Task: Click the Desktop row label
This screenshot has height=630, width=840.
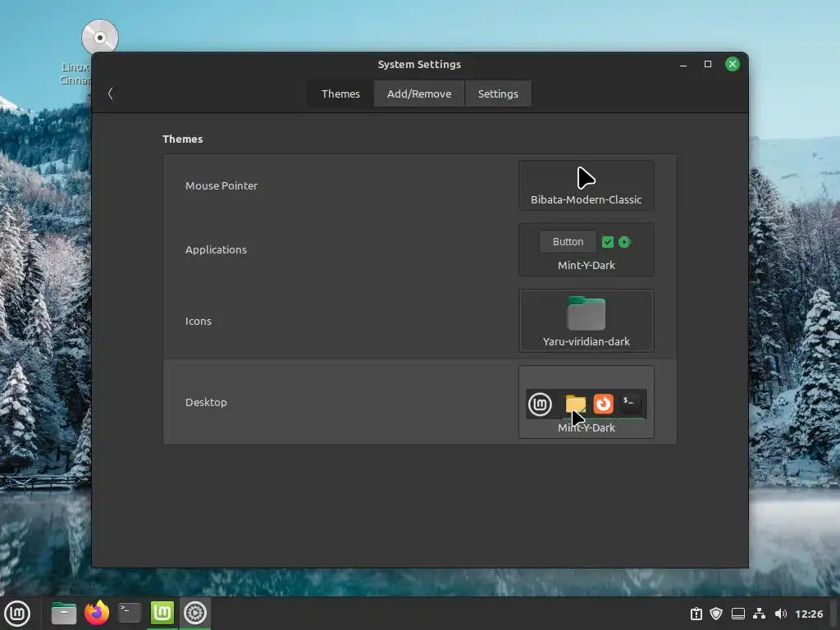Action: 206,402
